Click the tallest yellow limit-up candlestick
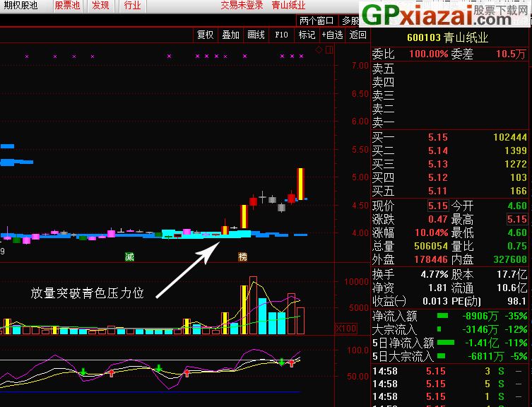This screenshot has width=532, height=407. [300, 184]
